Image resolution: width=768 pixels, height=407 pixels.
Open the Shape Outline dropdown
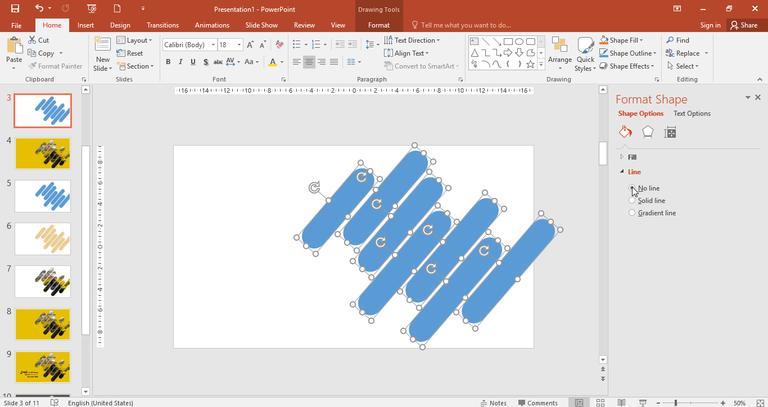click(x=631, y=53)
